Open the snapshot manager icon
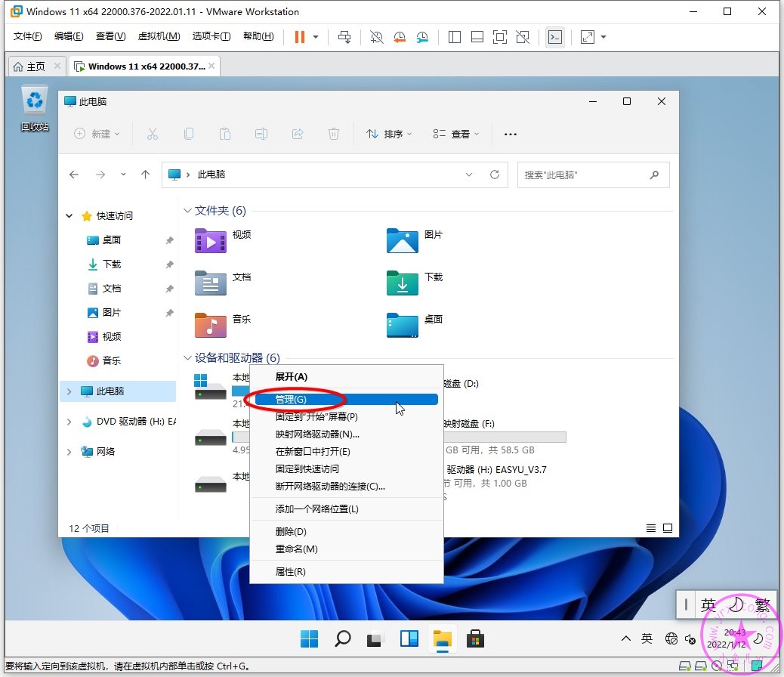The image size is (784, 677). point(422,37)
